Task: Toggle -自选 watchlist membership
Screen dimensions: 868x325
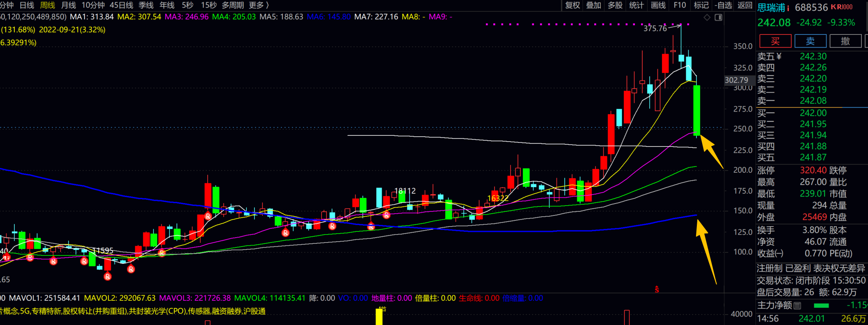Action: click(723, 5)
